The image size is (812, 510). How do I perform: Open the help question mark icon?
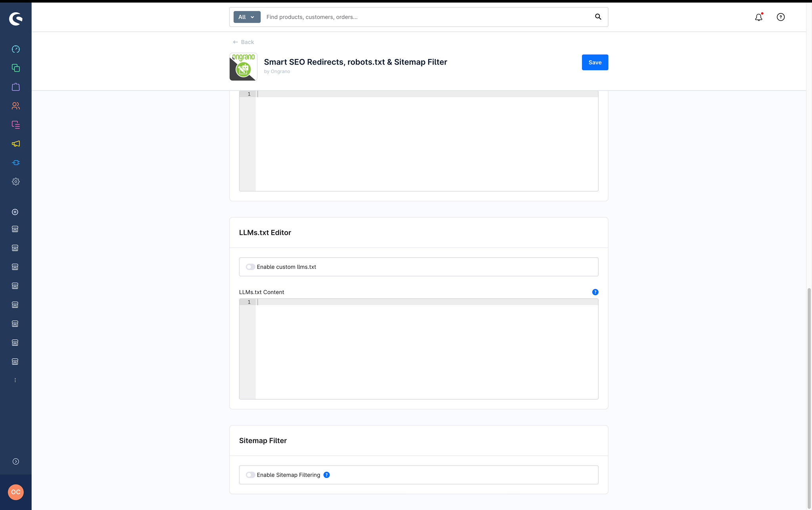click(781, 17)
